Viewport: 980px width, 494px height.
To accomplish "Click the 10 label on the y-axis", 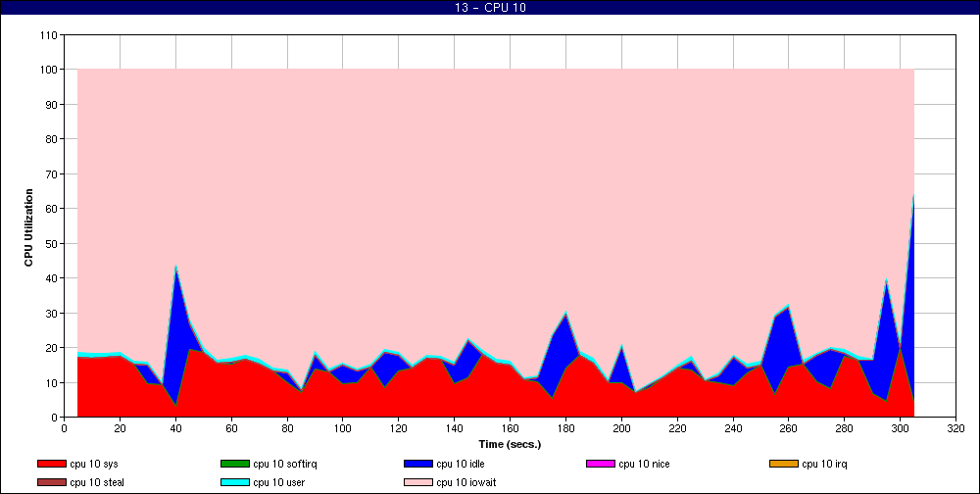I will tap(53, 382).
